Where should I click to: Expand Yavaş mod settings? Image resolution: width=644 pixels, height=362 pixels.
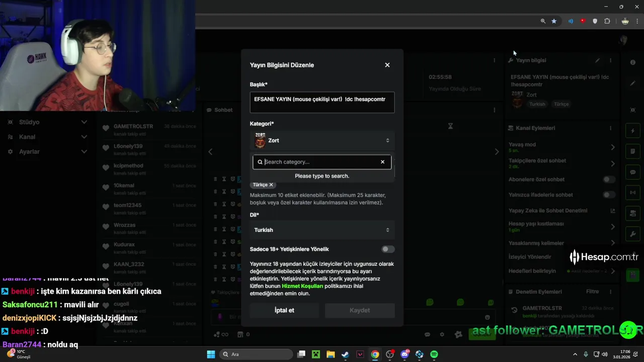click(x=613, y=147)
